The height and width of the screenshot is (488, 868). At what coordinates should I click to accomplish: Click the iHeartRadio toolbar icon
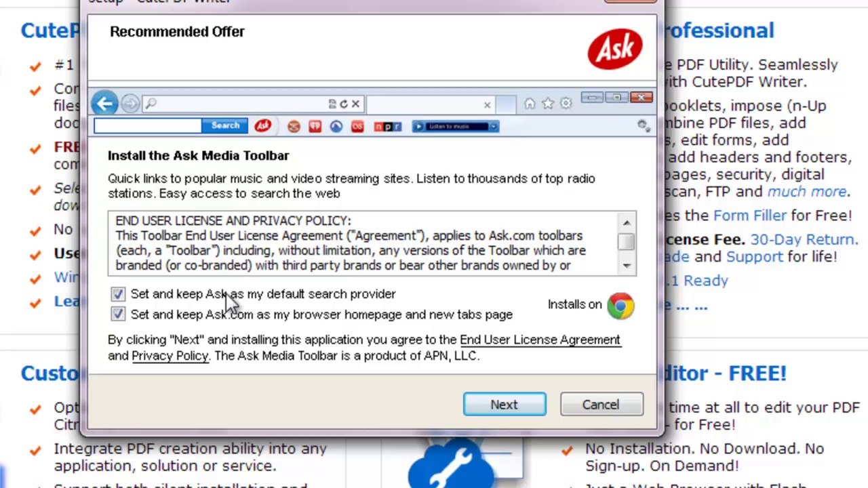[x=315, y=127]
